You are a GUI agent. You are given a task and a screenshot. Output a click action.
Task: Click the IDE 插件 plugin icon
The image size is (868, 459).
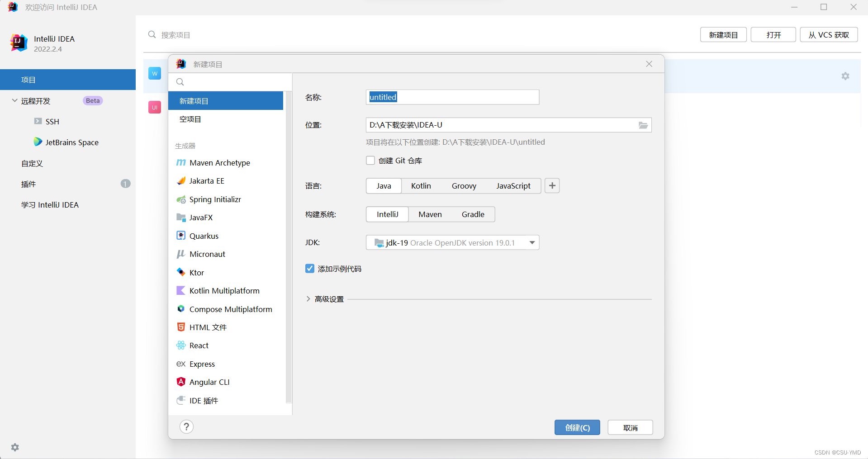tap(181, 400)
